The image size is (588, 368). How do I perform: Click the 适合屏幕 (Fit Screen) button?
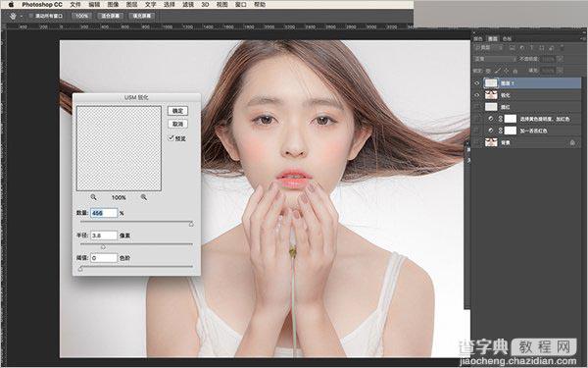(110, 16)
